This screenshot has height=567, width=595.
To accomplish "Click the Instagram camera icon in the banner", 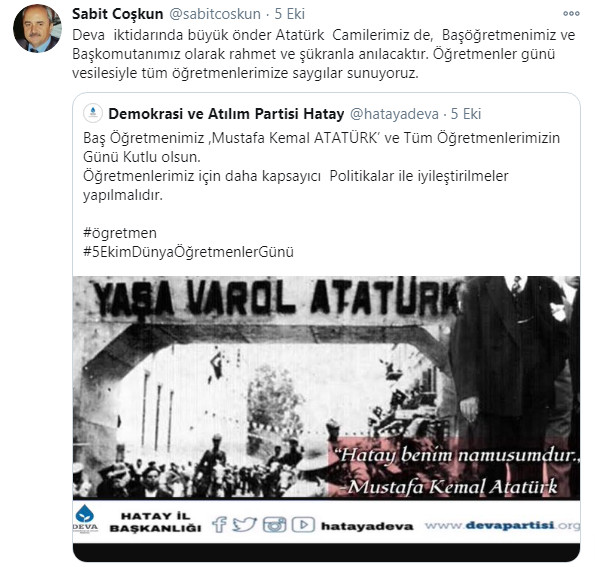I will point(274,525).
